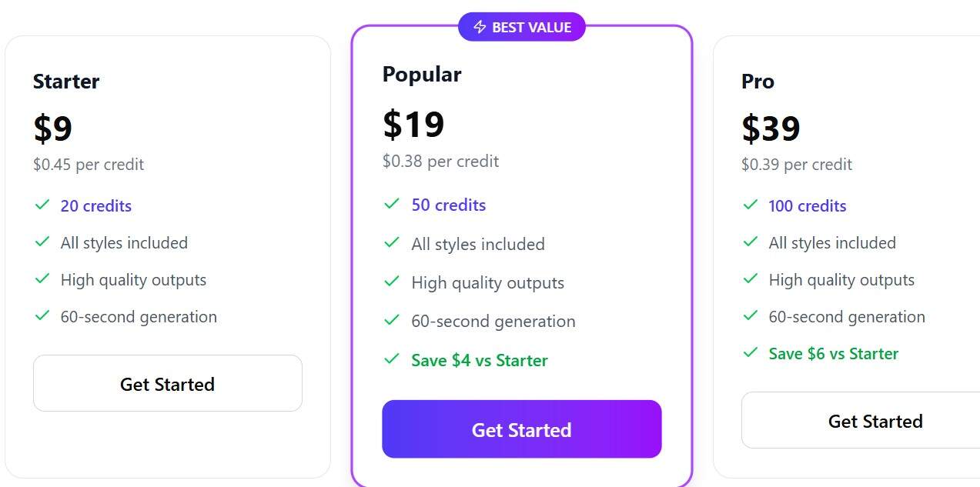
Task: Click the checkmark next to Save $6 vs Starter
Action: (750, 353)
